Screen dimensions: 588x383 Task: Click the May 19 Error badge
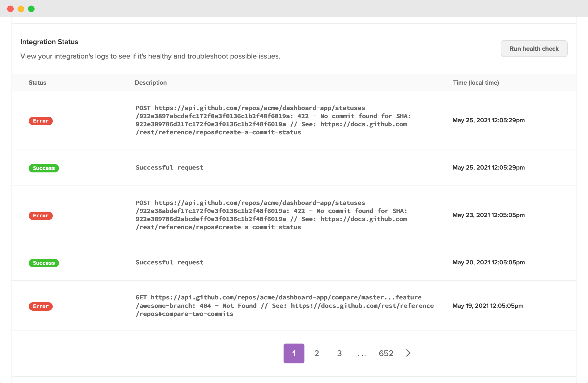coord(41,306)
